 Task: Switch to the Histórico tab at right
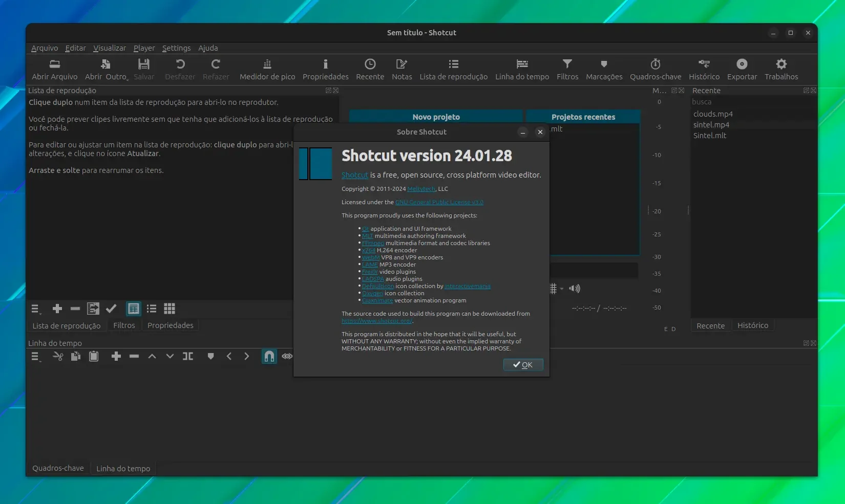pos(753,325)
